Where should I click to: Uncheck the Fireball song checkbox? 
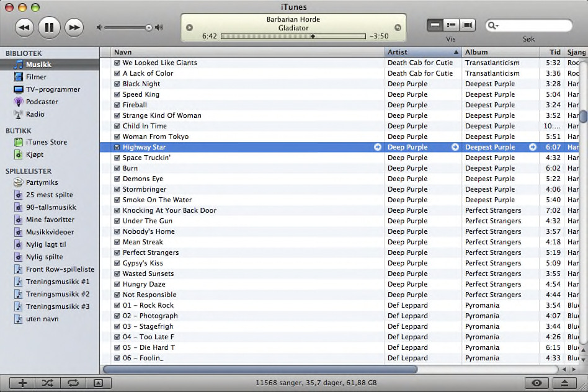(x=117, y=105)
